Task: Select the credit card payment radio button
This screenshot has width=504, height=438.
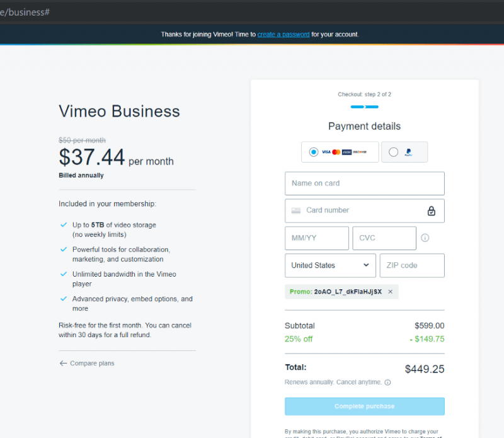Action: pos(315,151)
